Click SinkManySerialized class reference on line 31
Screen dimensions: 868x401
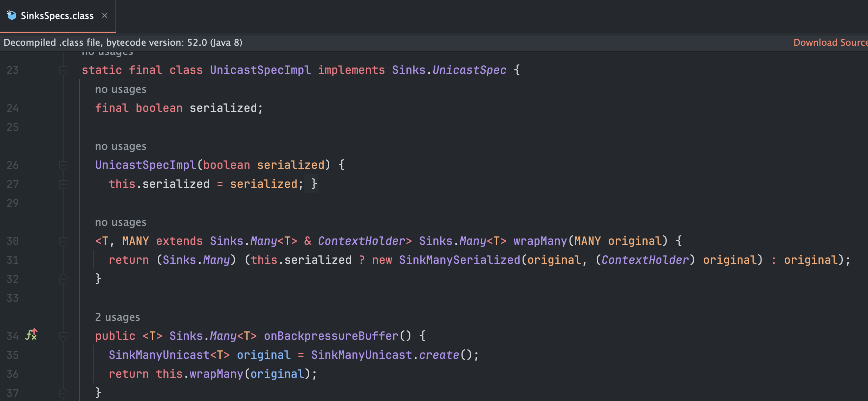click(459, 260)
